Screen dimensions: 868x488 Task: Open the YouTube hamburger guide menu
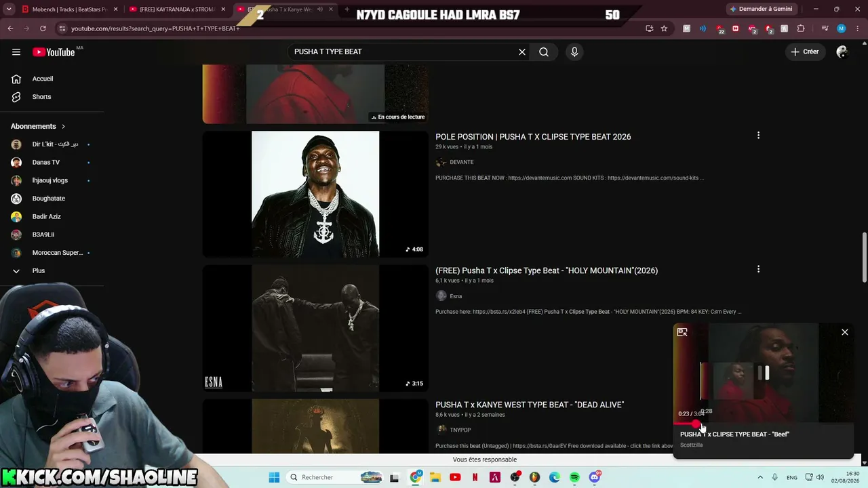point(16,52)
